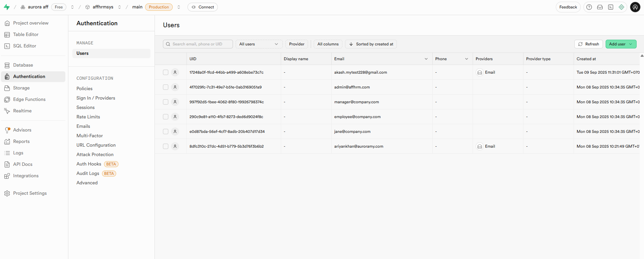
Task: Click the Edge Functions sidebar icon
Action: [7, 100]
